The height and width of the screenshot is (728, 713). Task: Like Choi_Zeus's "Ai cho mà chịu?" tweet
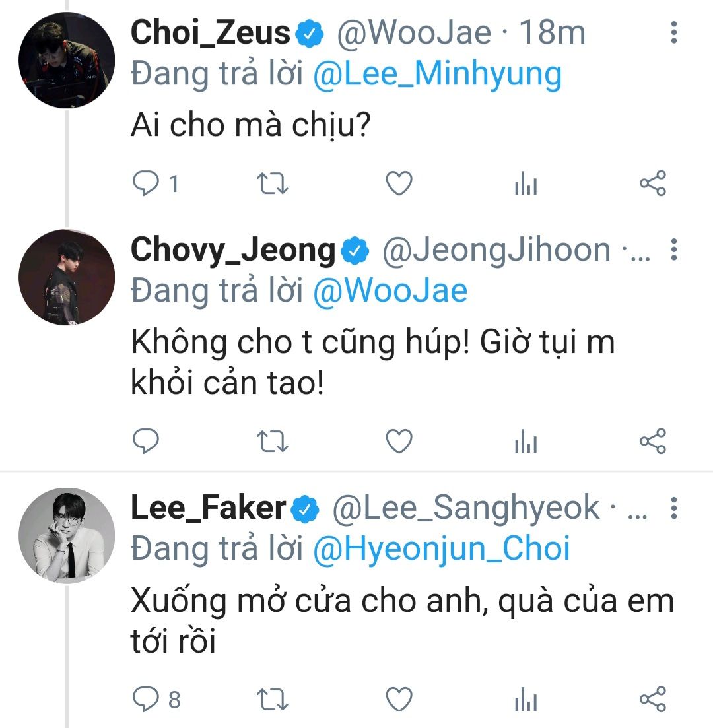click(399, 183)
